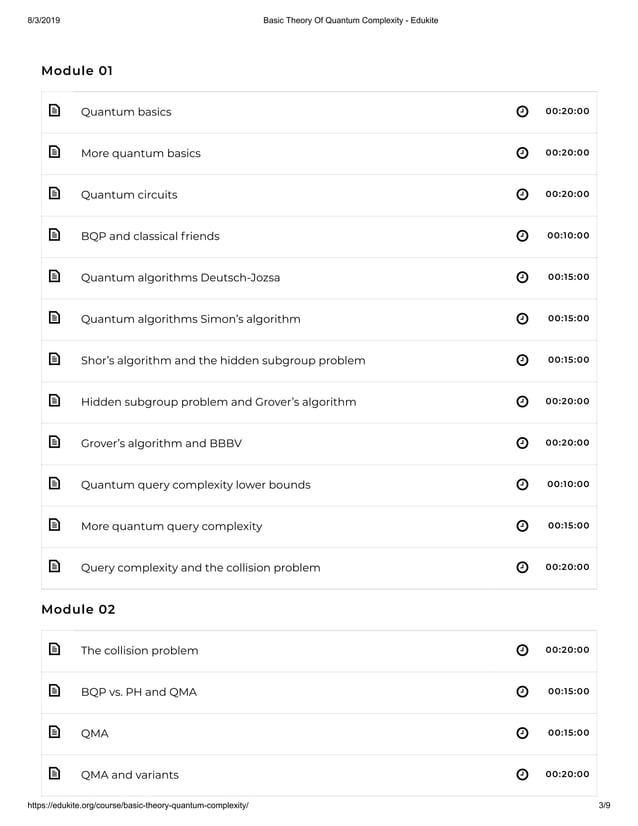
Task: Open Shor's algorithm and the hidden subgroup problem
Action: (x=222, y=360)
